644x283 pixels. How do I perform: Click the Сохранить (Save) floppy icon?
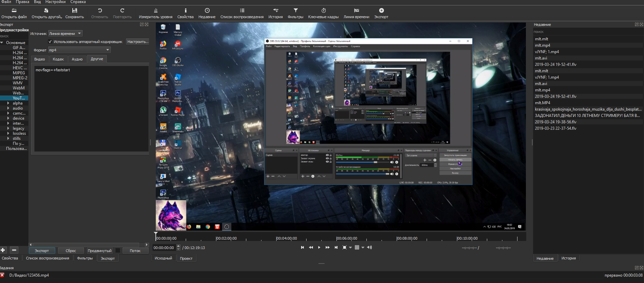tap(74, 13)
